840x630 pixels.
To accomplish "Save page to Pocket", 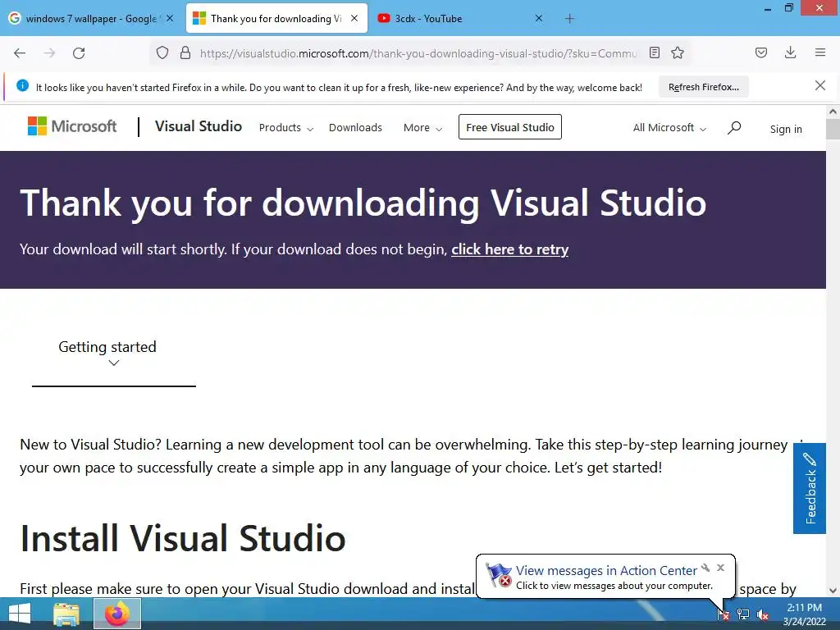I will coord(760,52).
